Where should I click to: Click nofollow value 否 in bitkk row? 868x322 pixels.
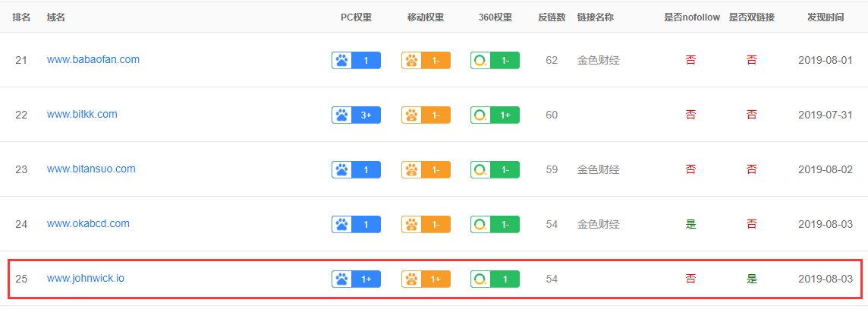691,115
